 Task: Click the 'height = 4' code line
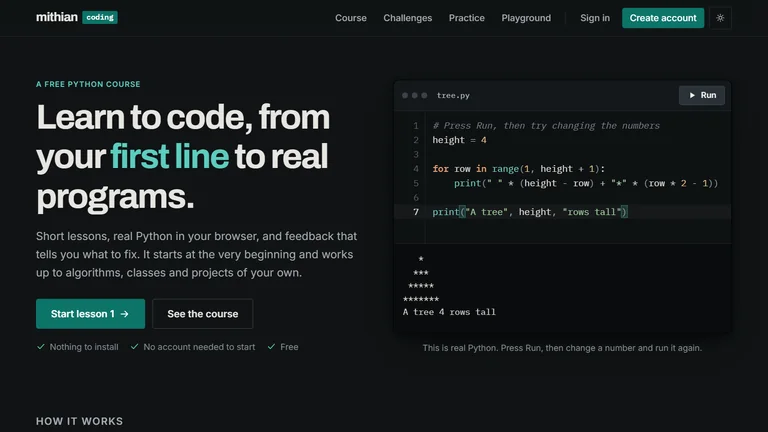click(459, 140)
